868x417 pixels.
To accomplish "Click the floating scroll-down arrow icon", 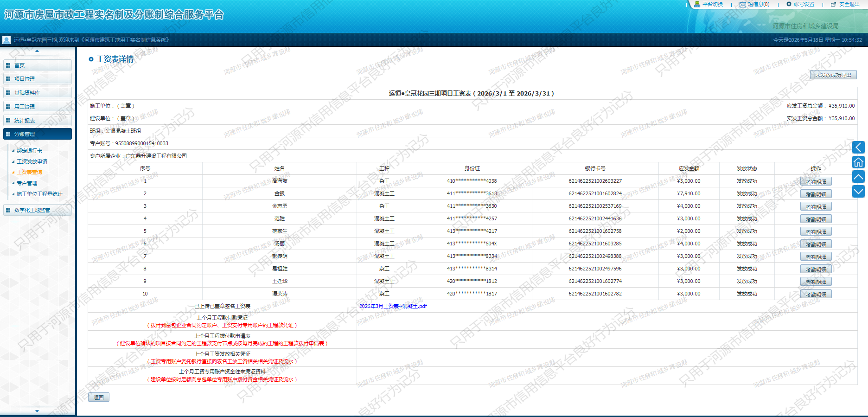I will point(858,191).
